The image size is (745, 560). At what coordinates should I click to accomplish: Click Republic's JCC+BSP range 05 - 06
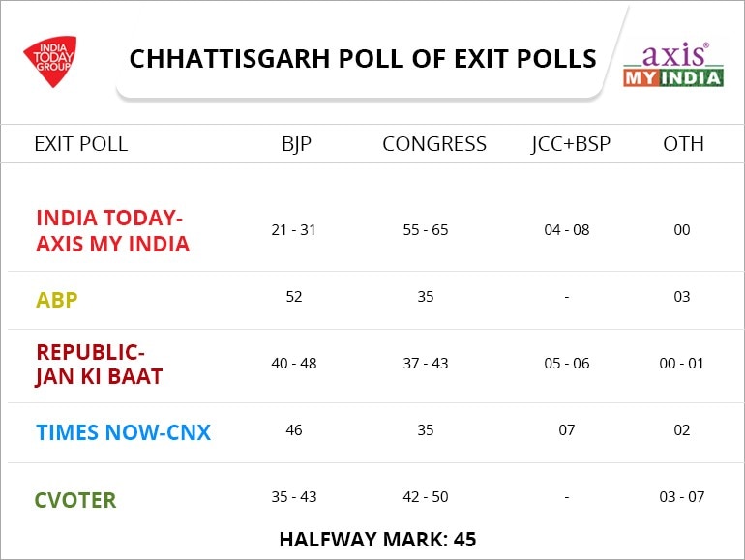(x=567, y=364)
